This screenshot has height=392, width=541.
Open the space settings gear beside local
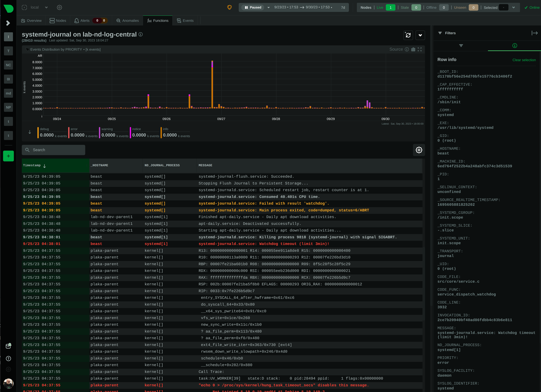click(x=59, y=7)
